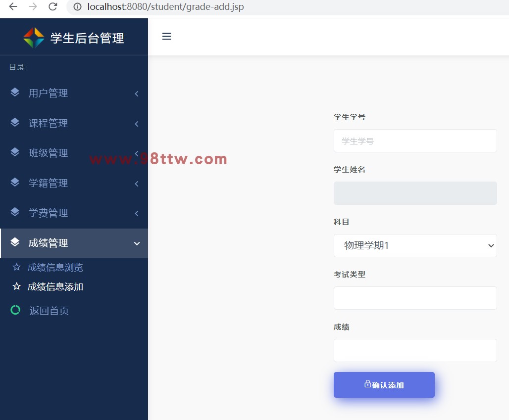Collapse chevron next to 成绩管理
Viewport: 509px width, 420px height.
(x=137, y=243)
